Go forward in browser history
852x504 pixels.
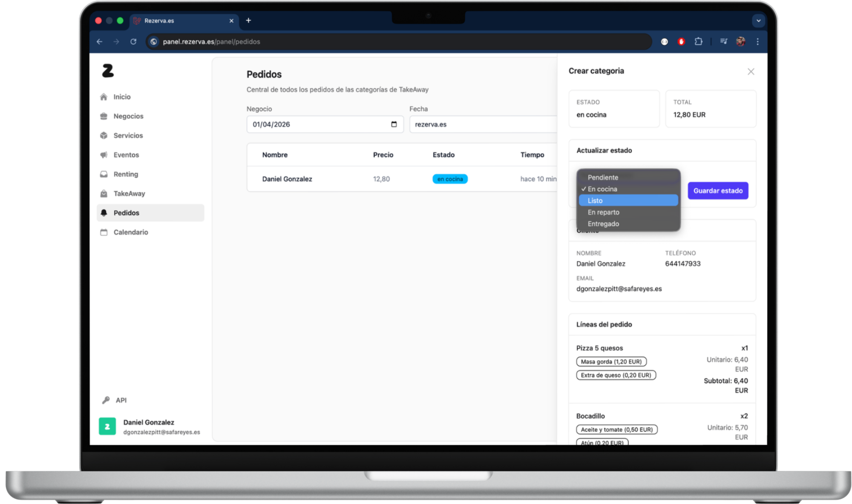[x=116, y=42]
